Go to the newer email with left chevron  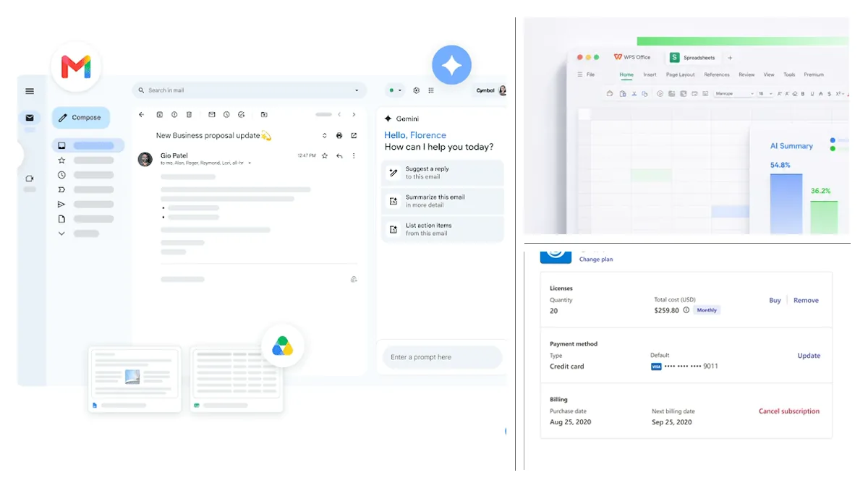(x=339, y=114)
